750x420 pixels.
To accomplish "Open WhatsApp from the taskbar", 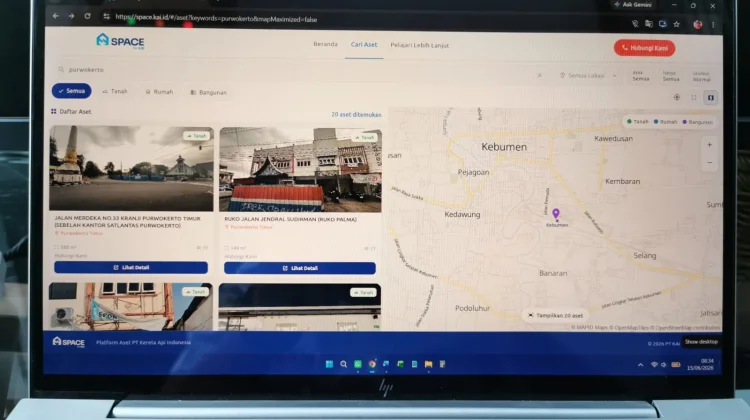I will pos(358,365).
